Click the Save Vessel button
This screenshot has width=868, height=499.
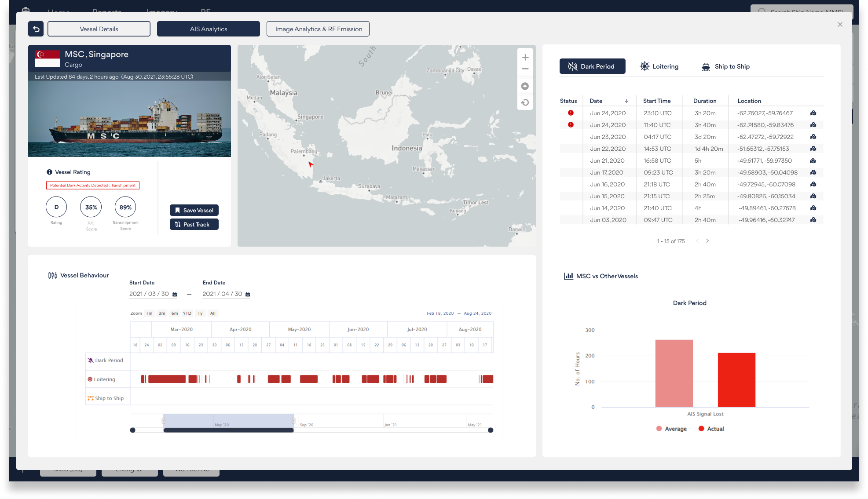pos(194,210)
